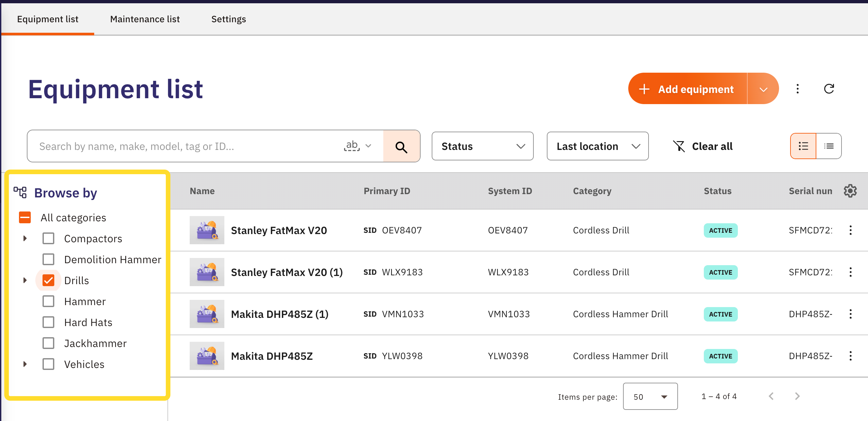Click the Browse by tree icon
This screenshot has width=868, height=421.
pyautogui.click(x=20, y=192)
